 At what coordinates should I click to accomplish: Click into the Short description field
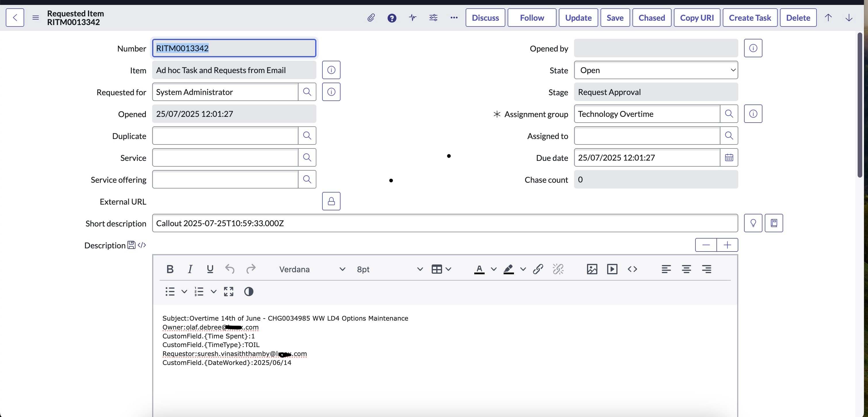[x=445, y=223]
